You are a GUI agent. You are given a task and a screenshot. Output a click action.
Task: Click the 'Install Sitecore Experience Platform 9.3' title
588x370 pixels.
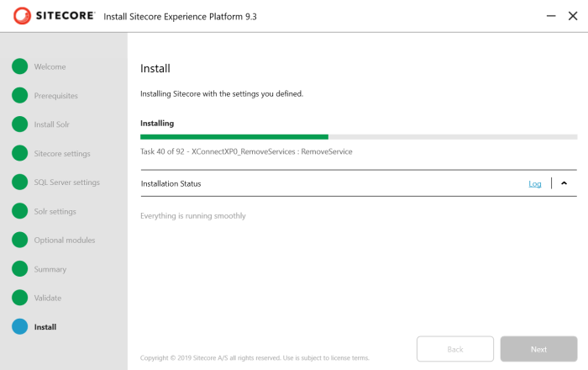[180, 17]
